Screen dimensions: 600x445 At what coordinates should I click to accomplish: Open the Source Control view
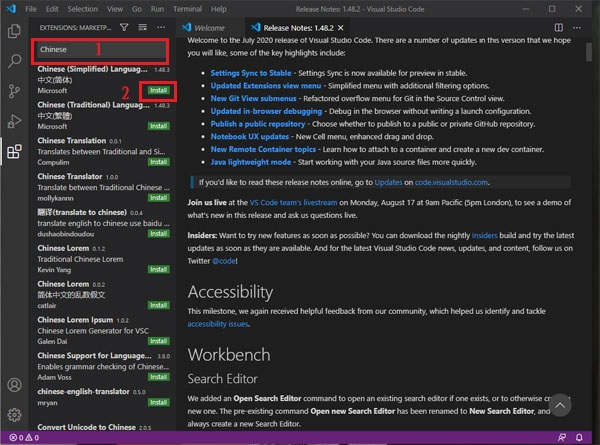(x=15, y=91)
